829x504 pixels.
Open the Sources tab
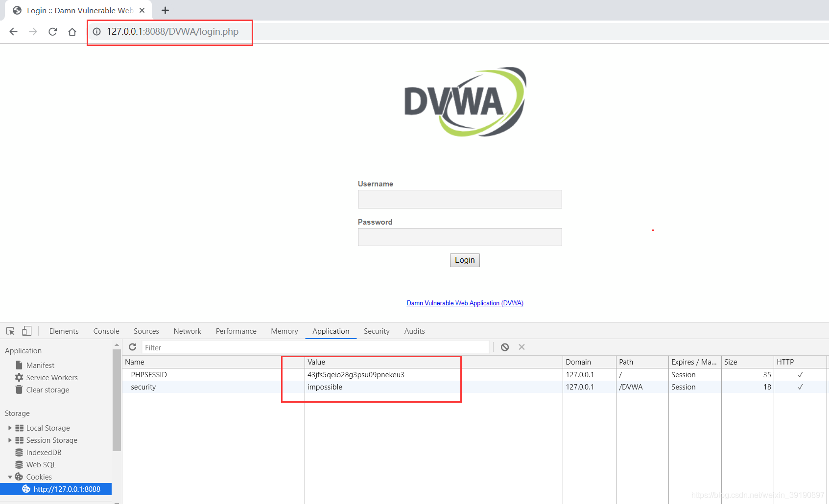146,331
